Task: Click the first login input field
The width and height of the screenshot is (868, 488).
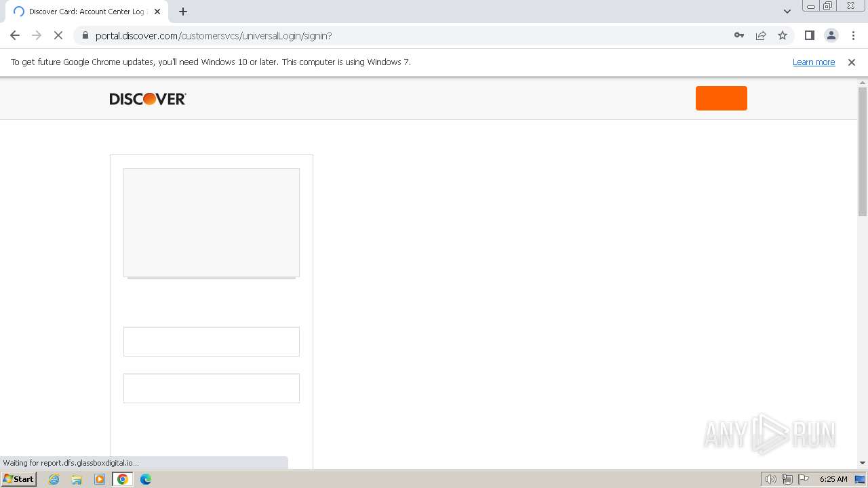Action: (x=212, y=342)
